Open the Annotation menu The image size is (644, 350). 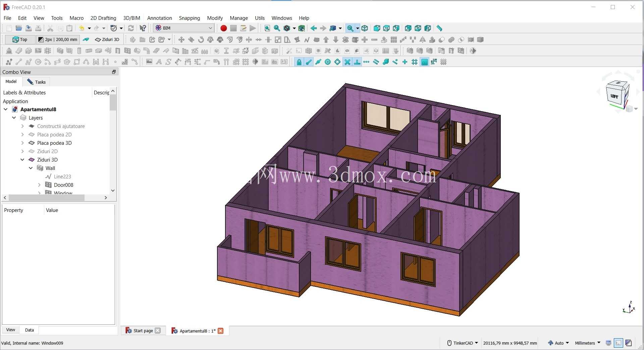coord(159,18)
